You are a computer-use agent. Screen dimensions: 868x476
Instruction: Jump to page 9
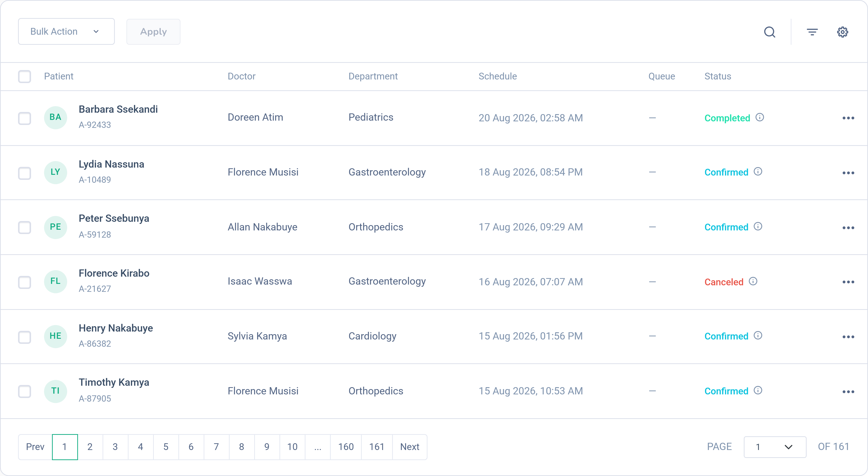click(267, 447)
